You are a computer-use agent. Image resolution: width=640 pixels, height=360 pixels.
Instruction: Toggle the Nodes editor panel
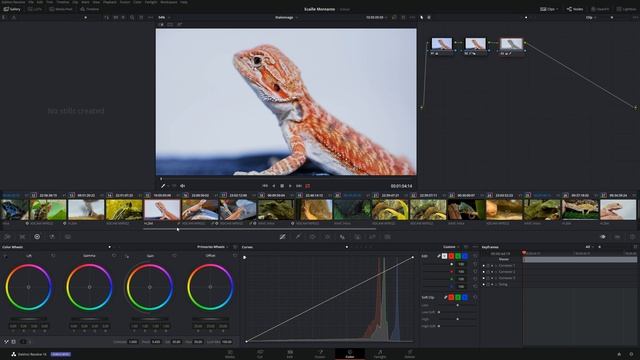point(575,9)
